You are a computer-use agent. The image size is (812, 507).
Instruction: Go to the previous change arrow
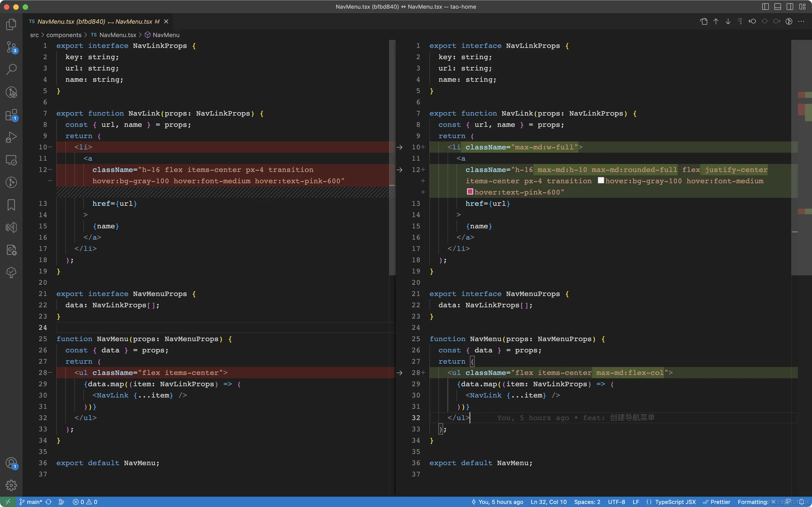click(x=716, y=21)
